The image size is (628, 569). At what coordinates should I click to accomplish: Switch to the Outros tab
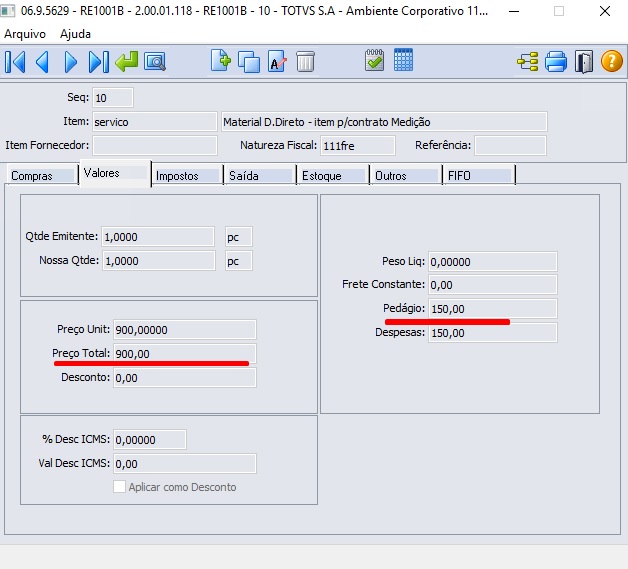click(x=407, y=175)
